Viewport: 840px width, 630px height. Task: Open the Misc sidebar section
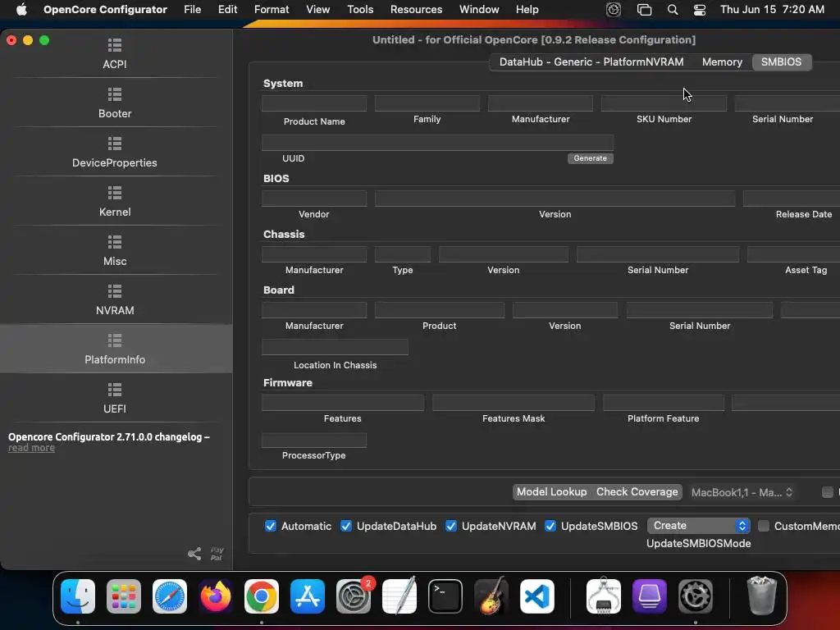pyautogui.click(x=115, y=251)
